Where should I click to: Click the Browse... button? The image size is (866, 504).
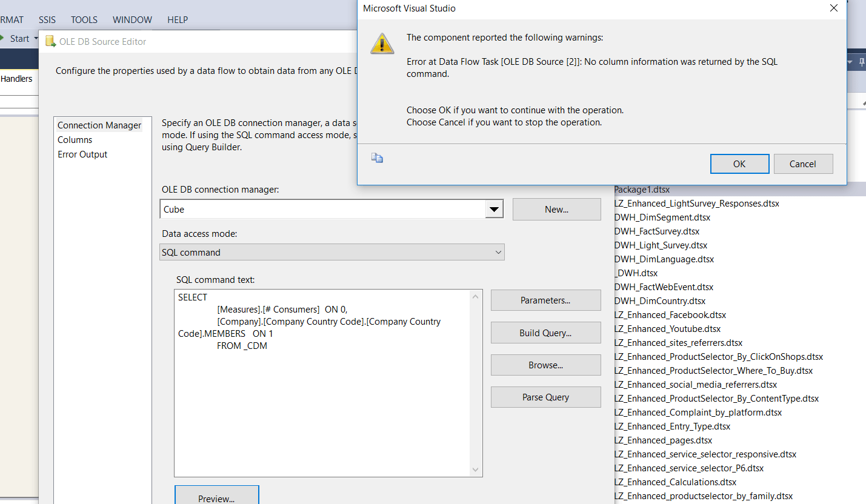pos(545,365)
